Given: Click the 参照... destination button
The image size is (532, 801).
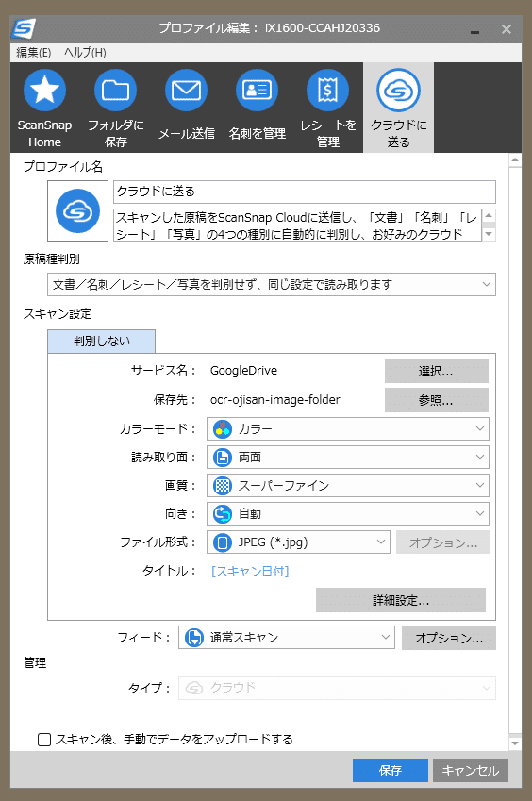Looking at the screenshot, I should click(437, 400).
